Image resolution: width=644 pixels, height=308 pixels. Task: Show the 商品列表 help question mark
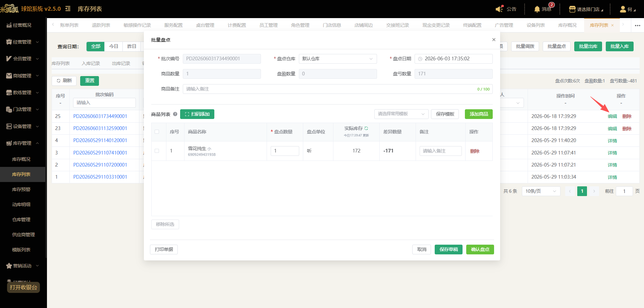point(175,114)
